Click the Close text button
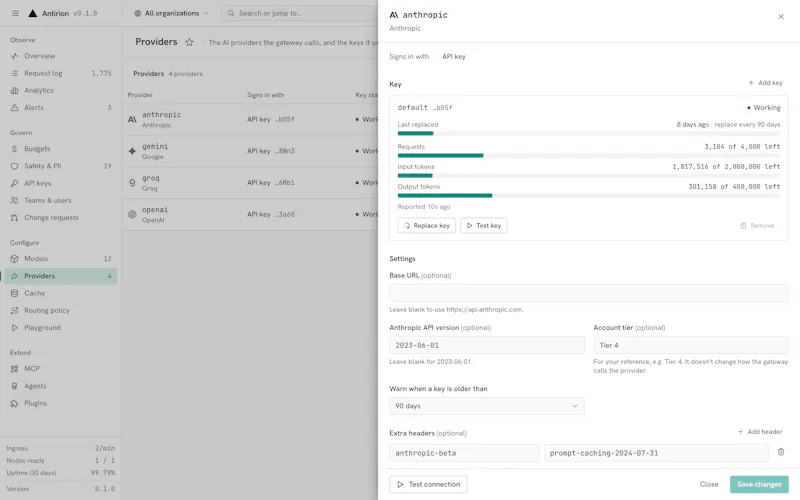 pos(709,484)
